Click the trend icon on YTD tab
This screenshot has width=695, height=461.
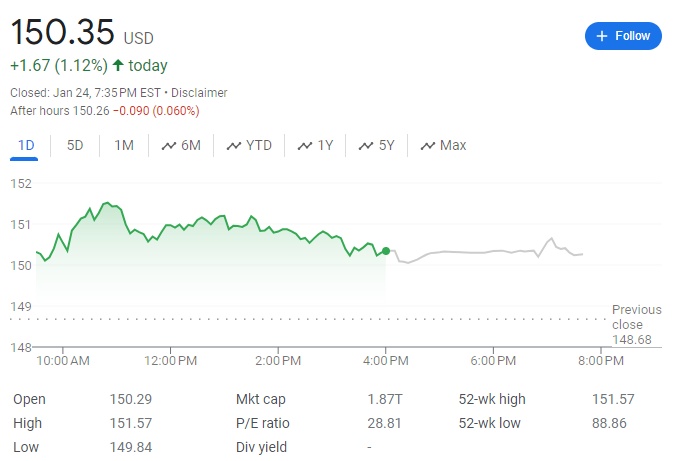click(233, 146)
